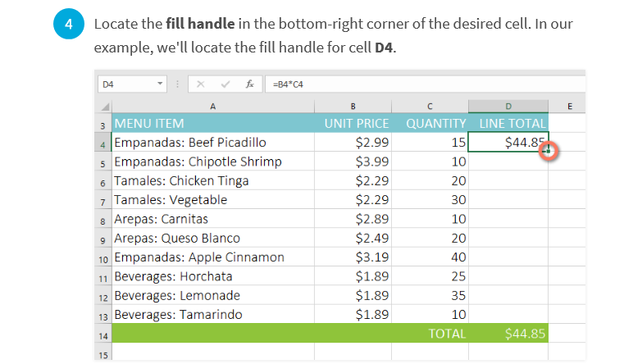Screen dimensions: 624x364
Task: Click the Name Box showing D4
Action: point(132,84)
